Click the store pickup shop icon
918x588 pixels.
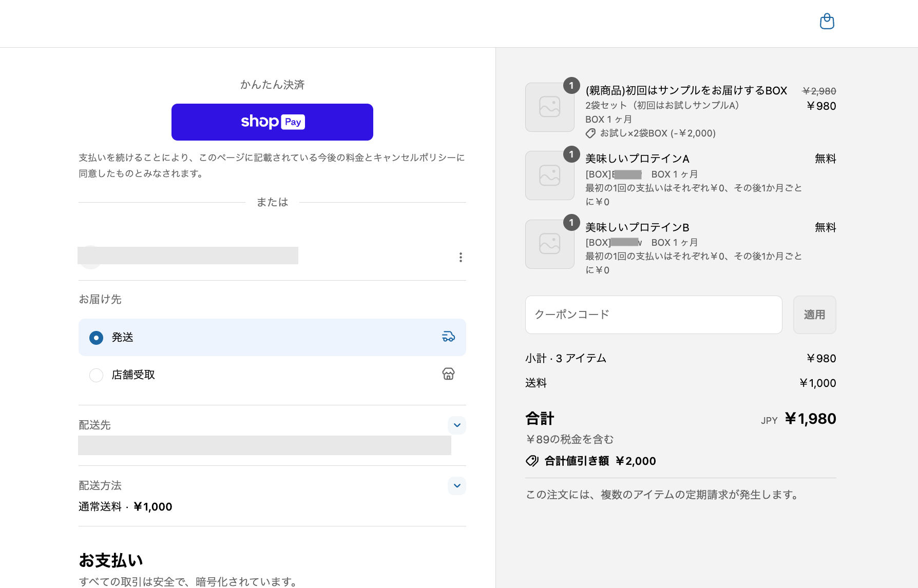pyautogui.click(x=448, y=374)
